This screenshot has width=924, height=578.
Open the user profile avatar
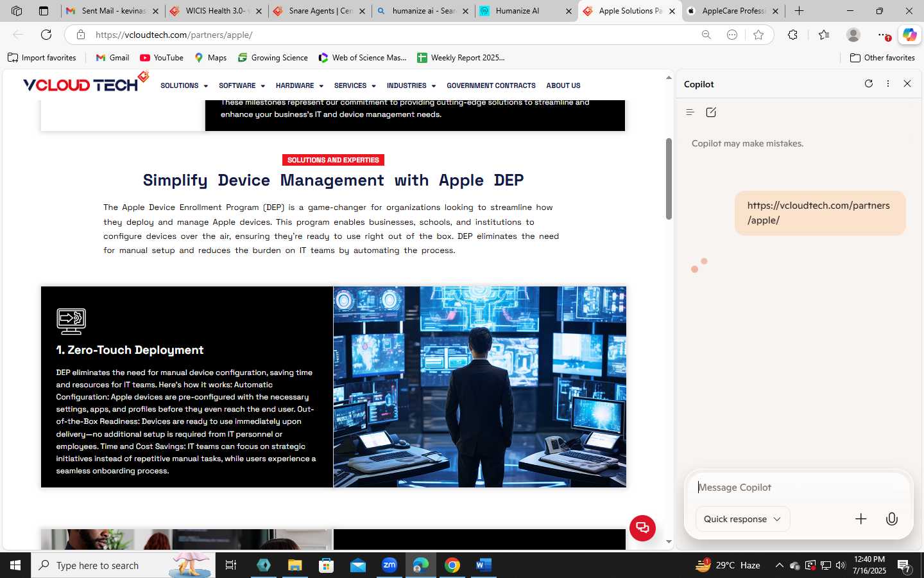click(x=853, y=35)
